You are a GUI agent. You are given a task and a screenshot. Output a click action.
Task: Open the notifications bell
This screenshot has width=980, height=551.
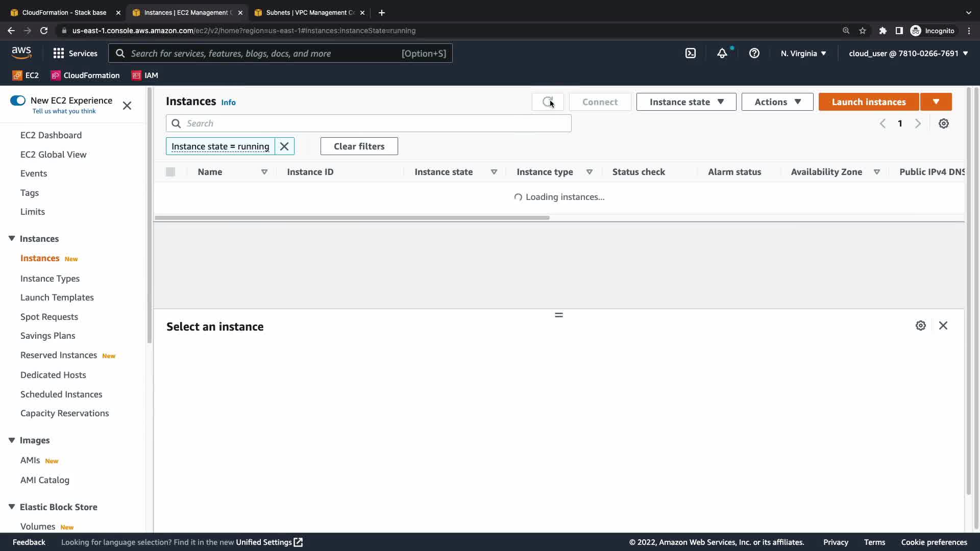(722, 53)
